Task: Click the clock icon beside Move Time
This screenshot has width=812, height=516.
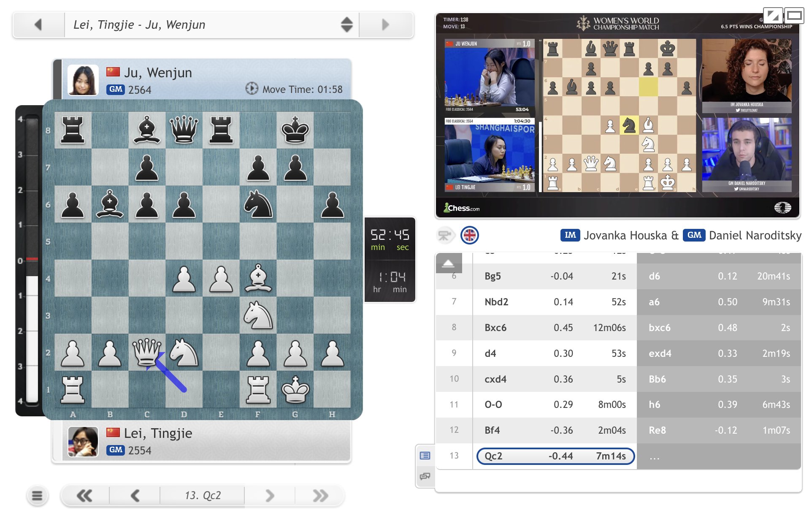Action: (252, 89)
